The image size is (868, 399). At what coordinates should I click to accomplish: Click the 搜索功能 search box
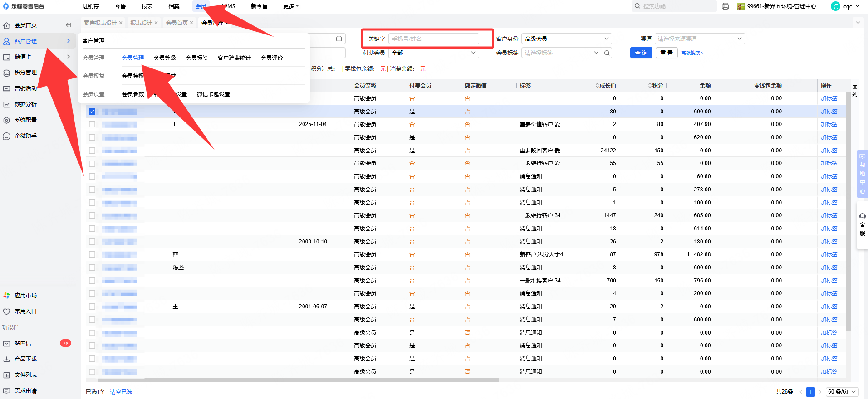tap(674, 6)
